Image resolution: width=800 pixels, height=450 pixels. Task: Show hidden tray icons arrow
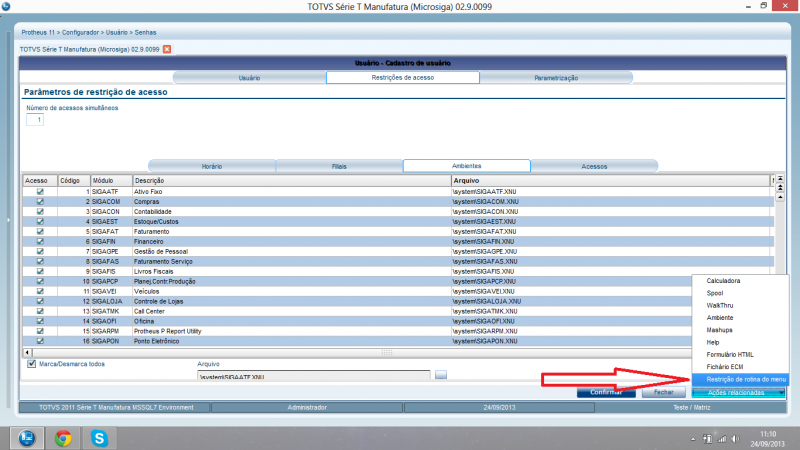tap(693, 439)
